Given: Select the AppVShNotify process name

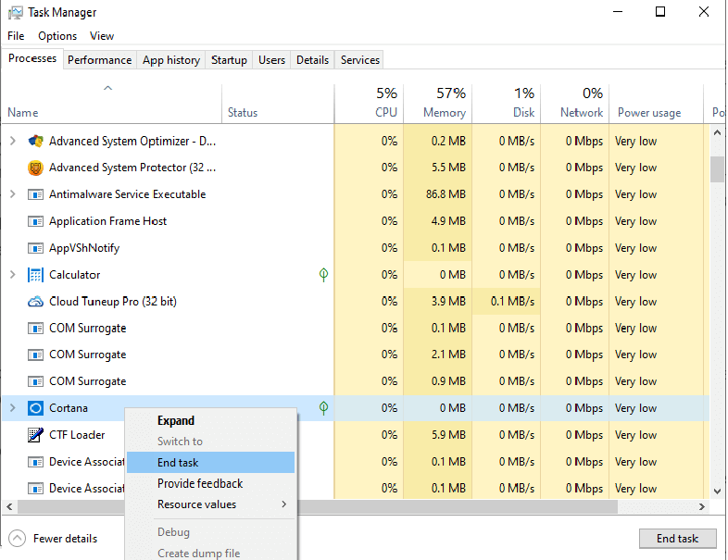Looking at the screenshot, I should (84, 248).
